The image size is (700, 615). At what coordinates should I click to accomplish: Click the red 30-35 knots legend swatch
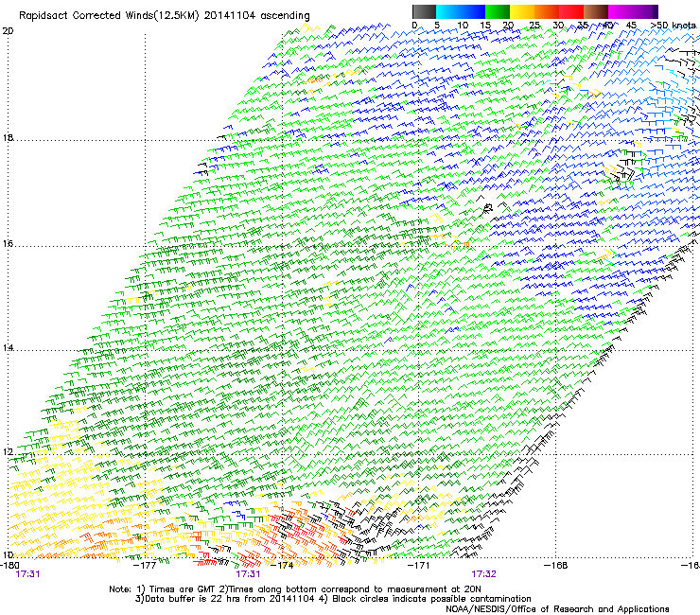coord(571,11)
